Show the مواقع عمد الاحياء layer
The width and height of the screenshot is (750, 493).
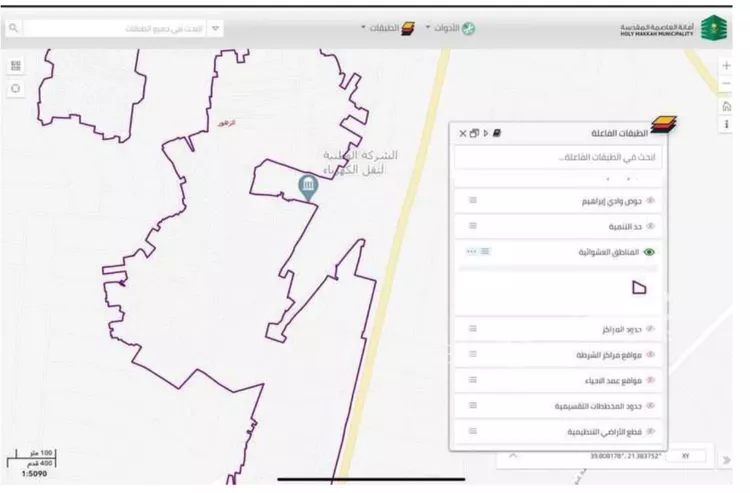click(650, 380)
